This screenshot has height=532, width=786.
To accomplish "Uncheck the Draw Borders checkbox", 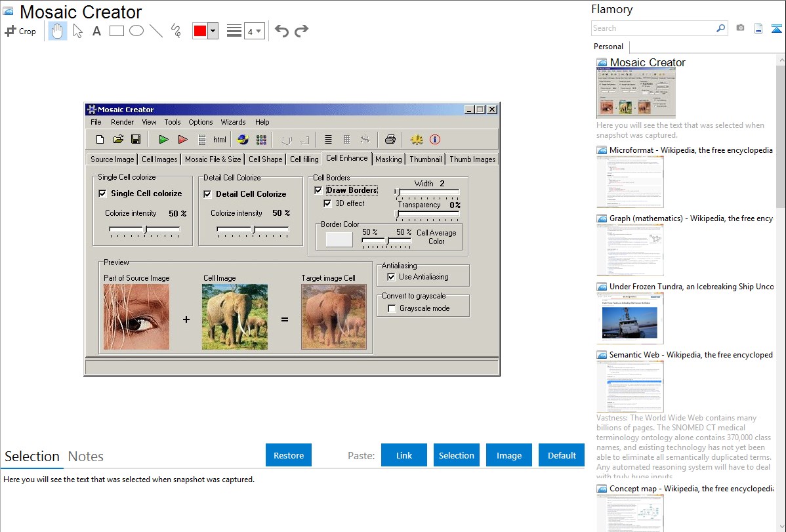I will pos(318,190).
